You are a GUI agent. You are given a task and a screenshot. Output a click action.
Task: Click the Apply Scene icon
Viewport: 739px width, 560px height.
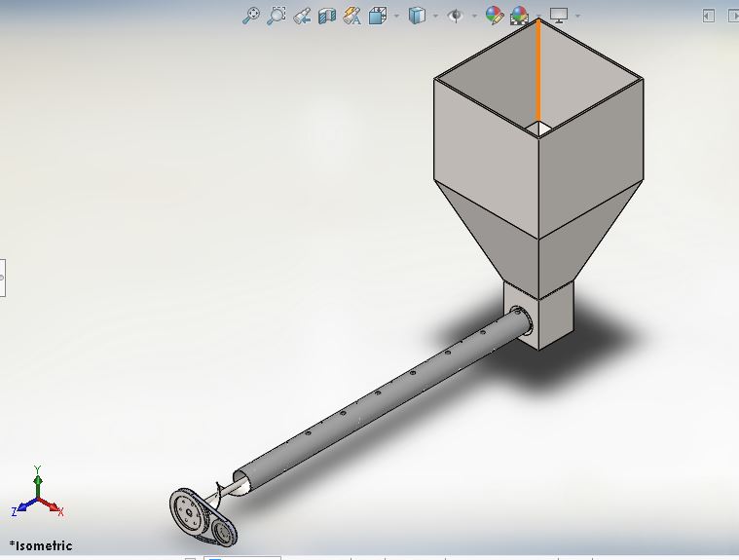pyautogui.click(x=519, y=16)
